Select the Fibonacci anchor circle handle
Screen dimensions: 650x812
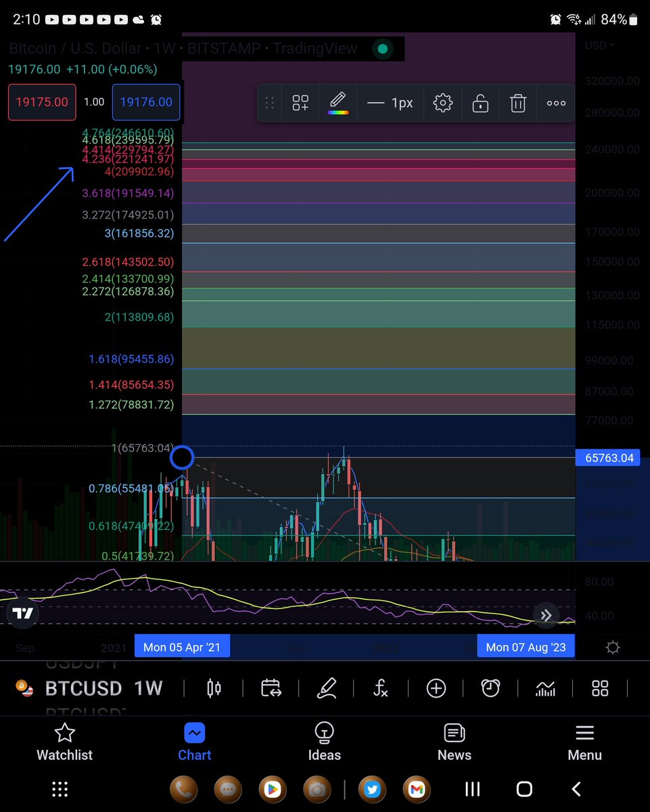[x=181, y=458]
